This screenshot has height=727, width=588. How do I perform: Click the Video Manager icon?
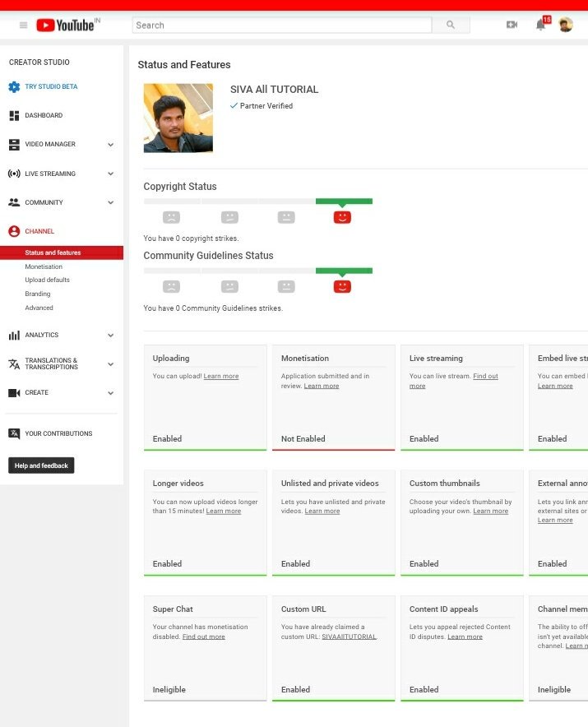pyautogui.click(x=14, y=144)
